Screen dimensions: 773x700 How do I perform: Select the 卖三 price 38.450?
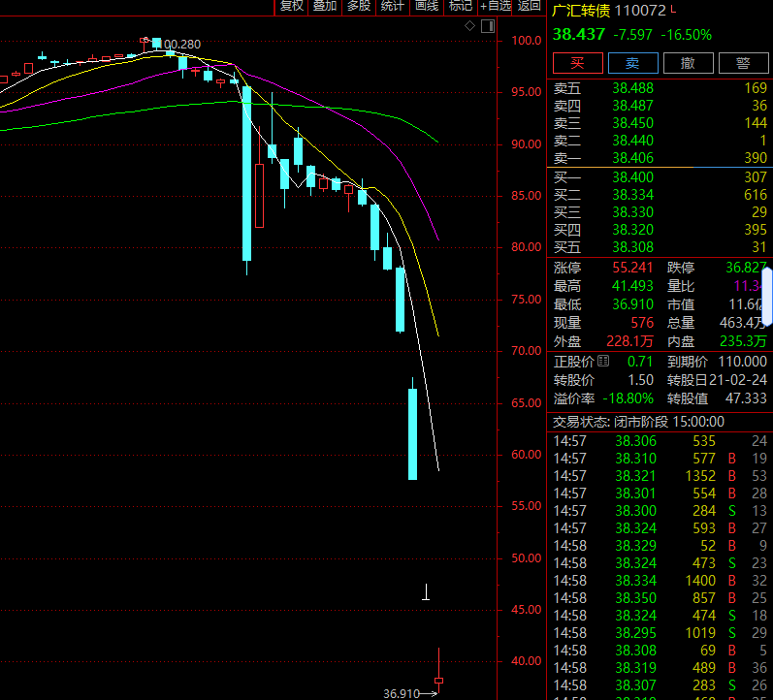tap(633, 123)
